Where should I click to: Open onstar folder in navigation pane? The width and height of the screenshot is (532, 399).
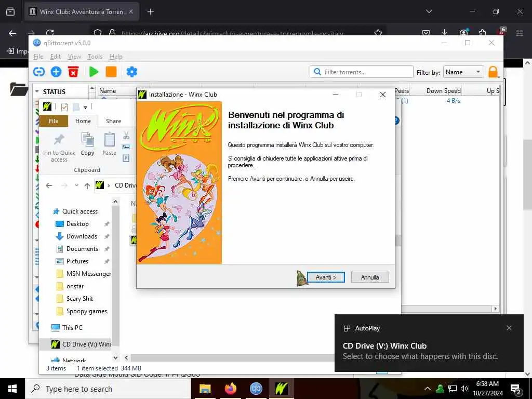[75, 286]
